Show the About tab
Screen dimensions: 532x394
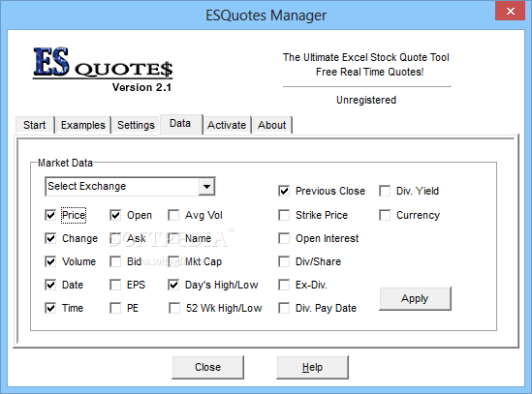tap(271, 125)
